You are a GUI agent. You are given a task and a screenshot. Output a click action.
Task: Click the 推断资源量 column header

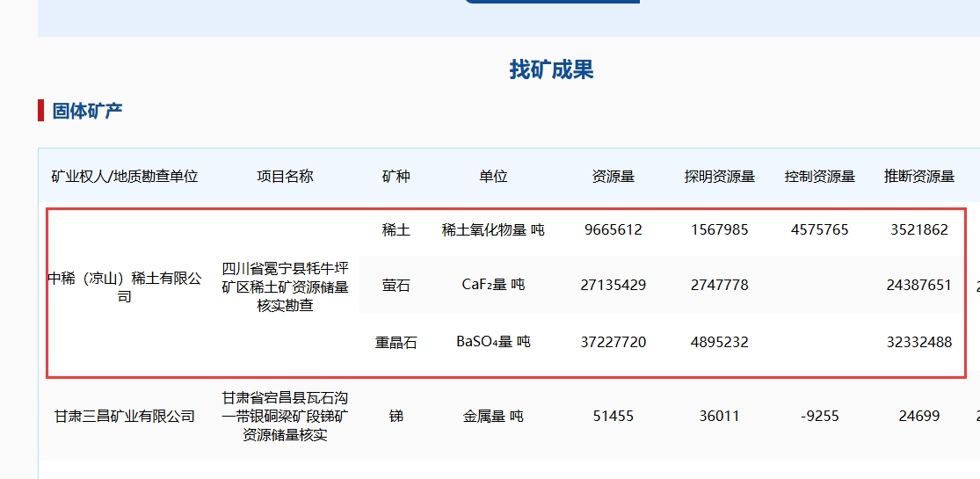[x=918, y=177]
